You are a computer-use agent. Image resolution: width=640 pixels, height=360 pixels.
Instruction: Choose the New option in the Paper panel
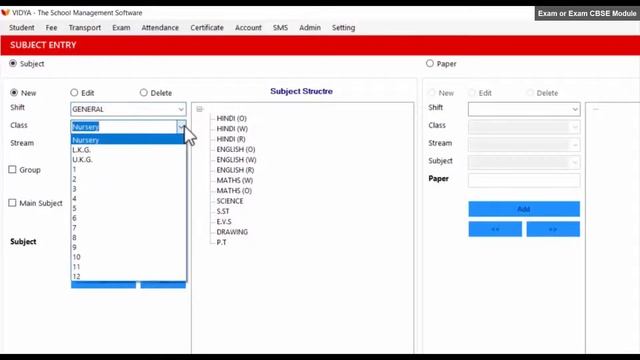point(431,93)
